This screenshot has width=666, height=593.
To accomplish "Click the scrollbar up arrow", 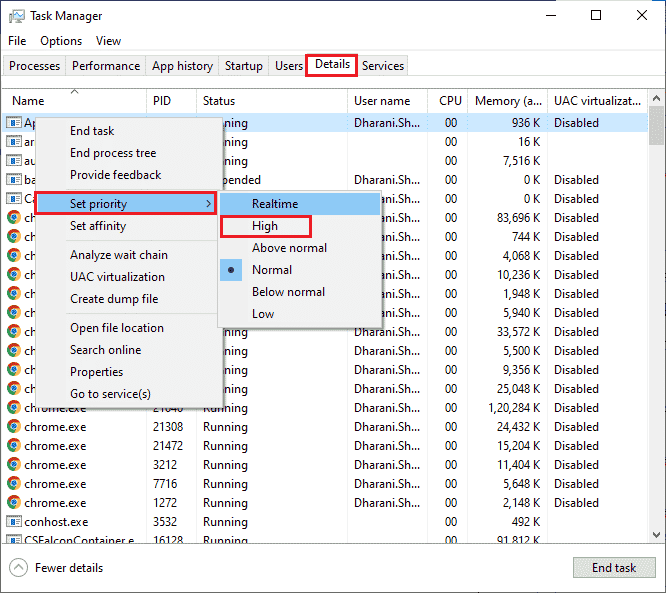I will point(656,98).
